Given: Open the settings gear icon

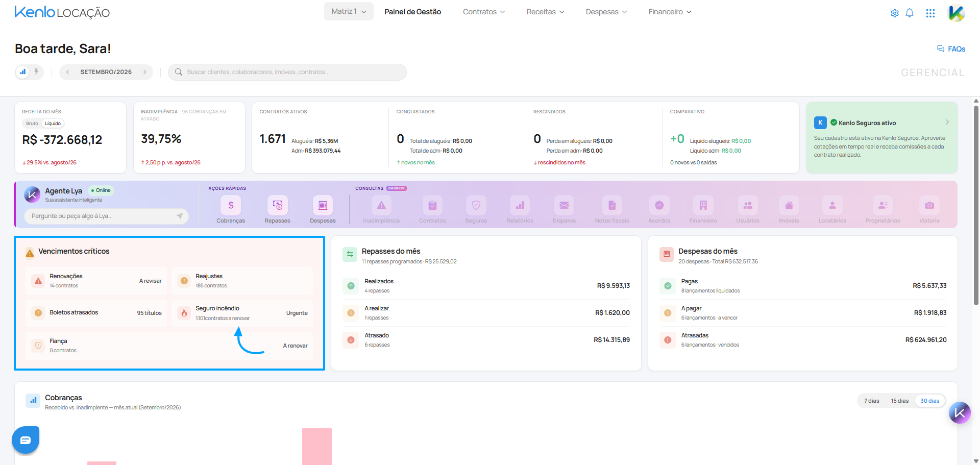Looking at the screenshot, I should click(x=895, y=13).
